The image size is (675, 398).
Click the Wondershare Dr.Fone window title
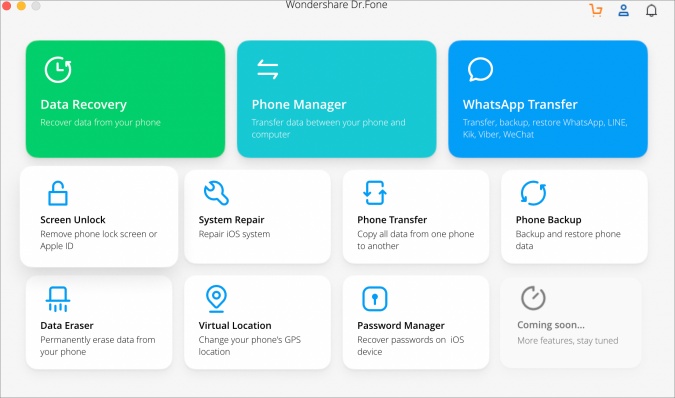[x=336, y=5]
